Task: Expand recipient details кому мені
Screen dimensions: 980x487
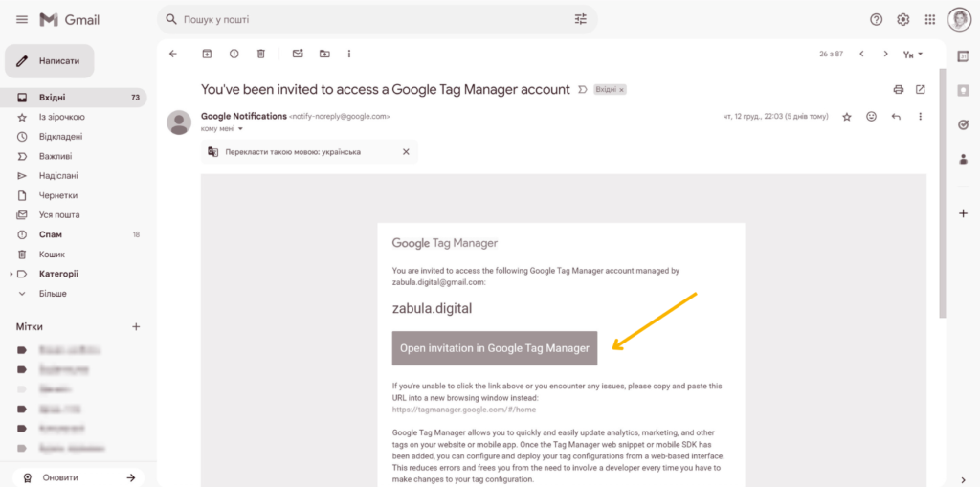Action: (240, 129)
